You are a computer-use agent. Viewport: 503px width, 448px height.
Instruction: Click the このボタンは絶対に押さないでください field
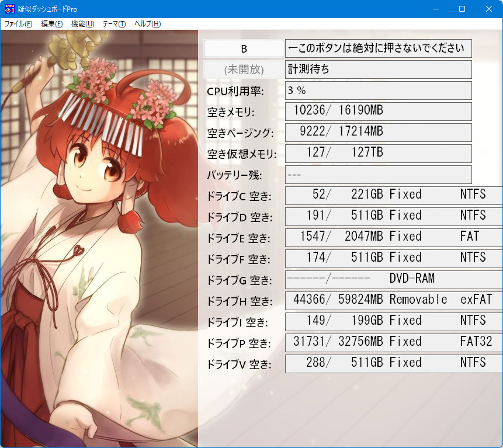[378, 48]
